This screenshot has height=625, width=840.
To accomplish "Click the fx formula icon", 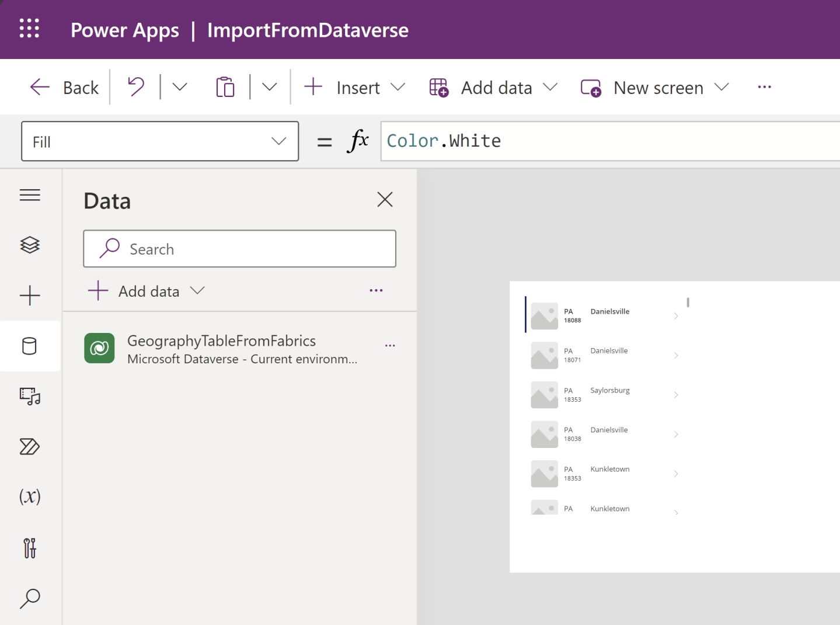I will 358,141.
